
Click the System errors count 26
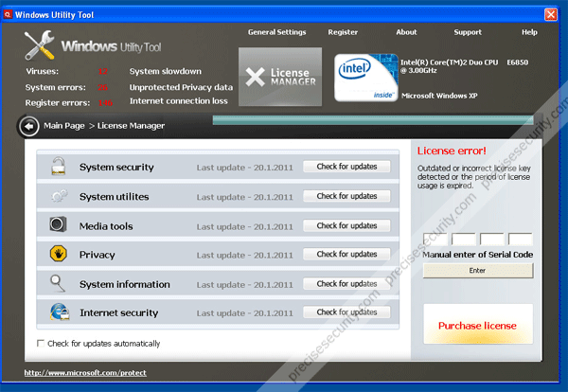pyautogui.click(x=102, y=87)
